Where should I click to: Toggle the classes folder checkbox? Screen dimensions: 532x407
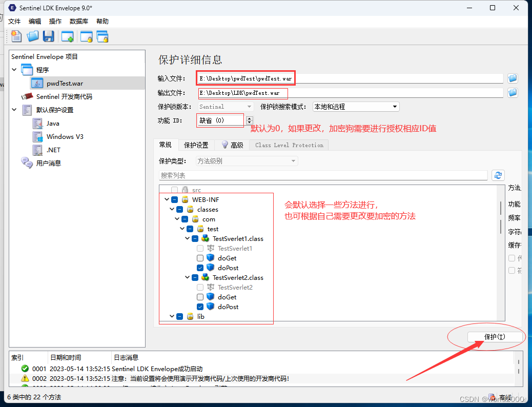(180, 210)
